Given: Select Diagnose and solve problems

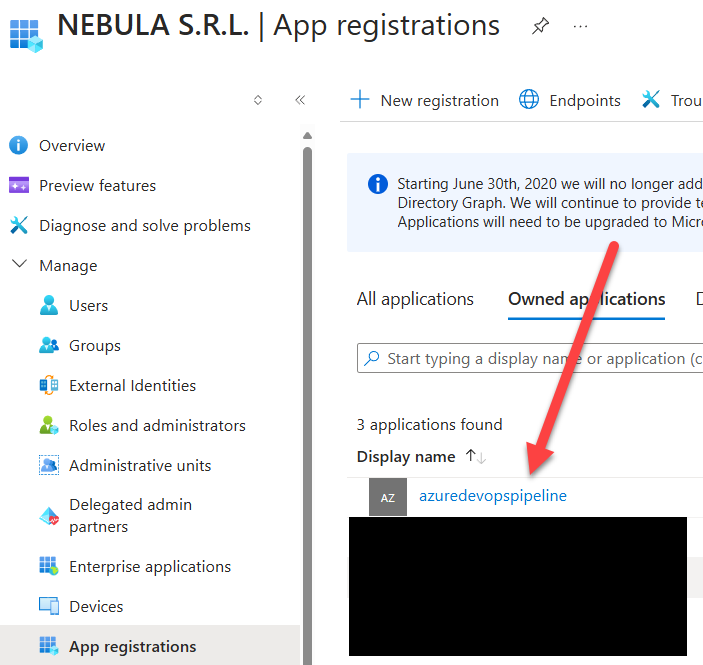Looking at the screenshot, I should click(144, 226).
